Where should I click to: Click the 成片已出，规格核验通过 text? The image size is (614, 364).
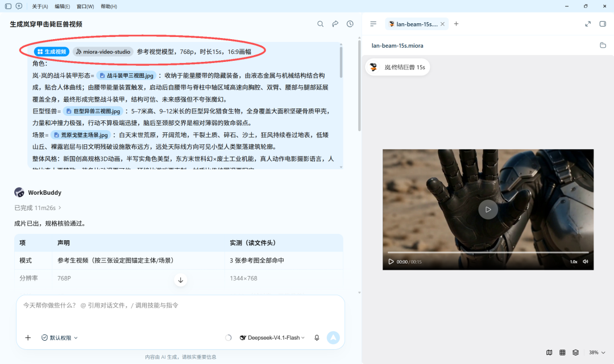(49, 224)
